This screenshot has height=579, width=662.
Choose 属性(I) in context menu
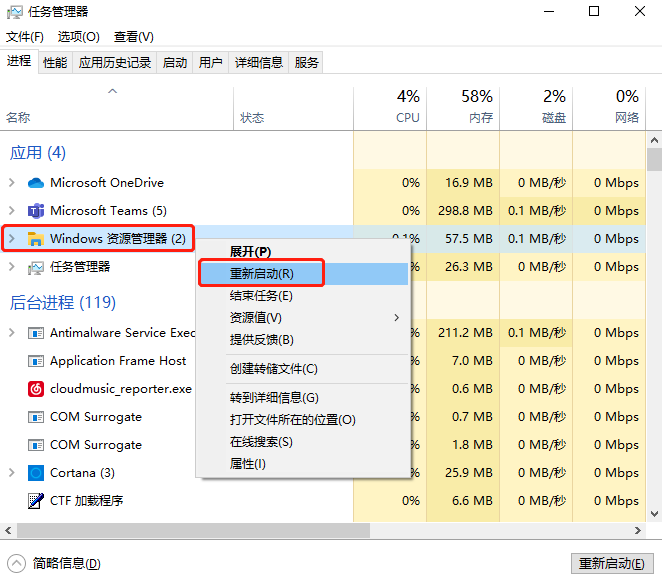[x=304, y=464]
